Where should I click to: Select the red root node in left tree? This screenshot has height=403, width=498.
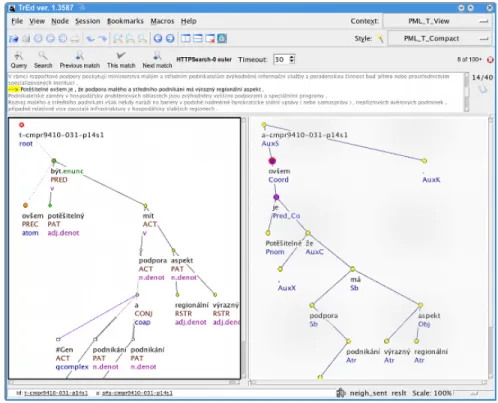pyautogui.click(x=22, y=125)
